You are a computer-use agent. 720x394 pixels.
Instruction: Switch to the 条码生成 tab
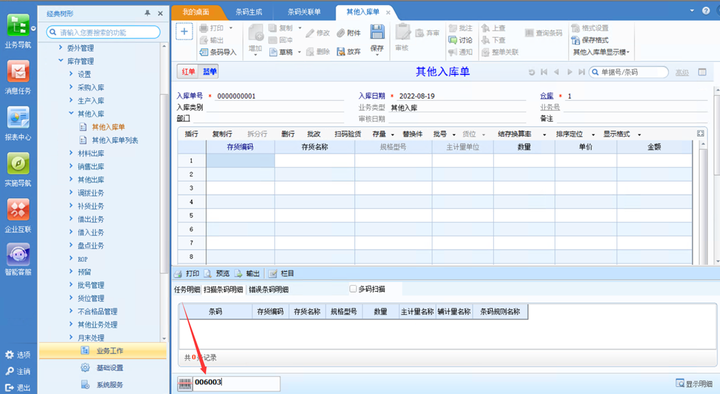pyautogui.click(x=248, y=12)
